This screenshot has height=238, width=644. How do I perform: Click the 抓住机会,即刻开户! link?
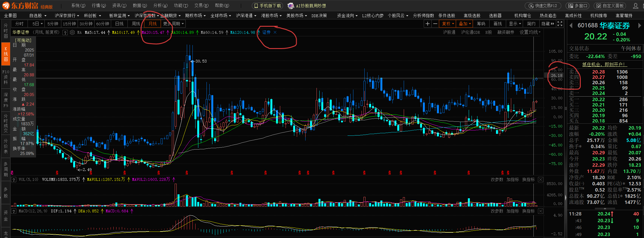[605, 64]
